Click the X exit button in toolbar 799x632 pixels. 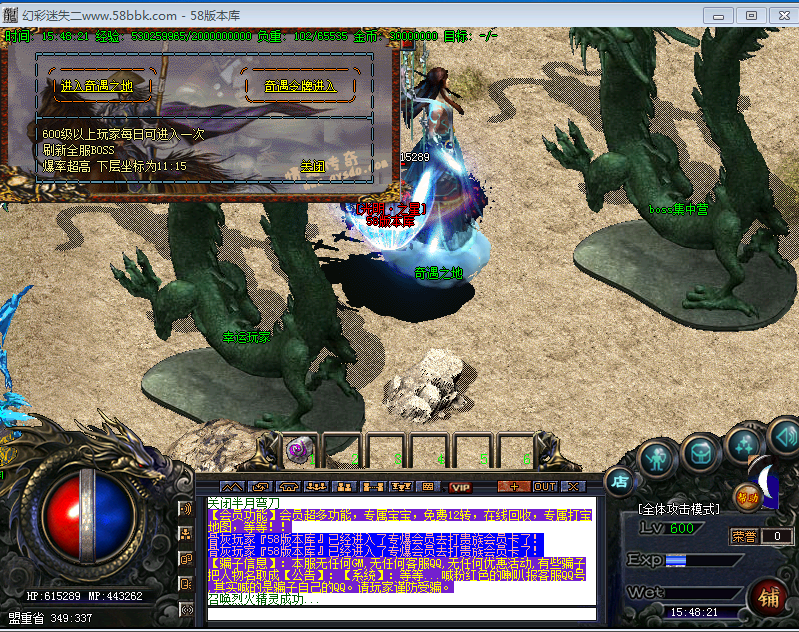coord(573,487)
